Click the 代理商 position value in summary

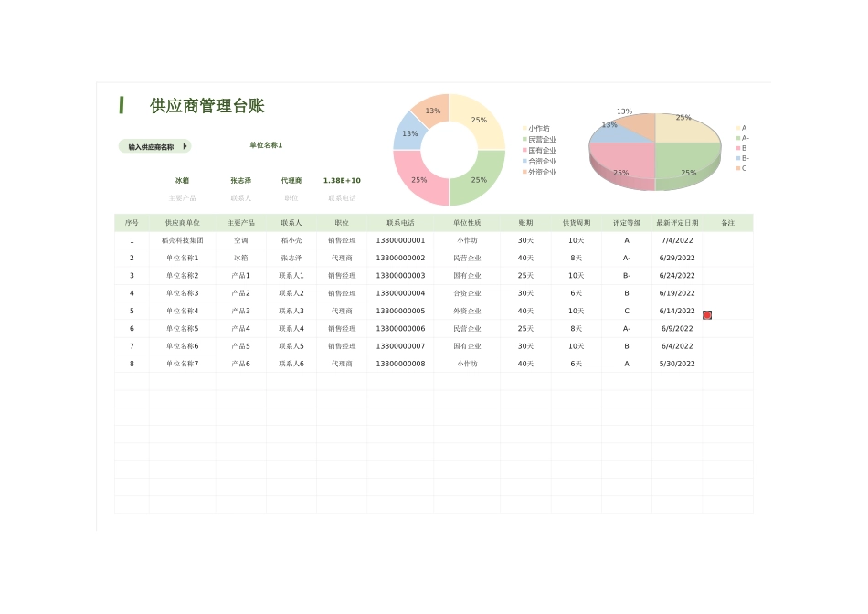click(291, 180)
